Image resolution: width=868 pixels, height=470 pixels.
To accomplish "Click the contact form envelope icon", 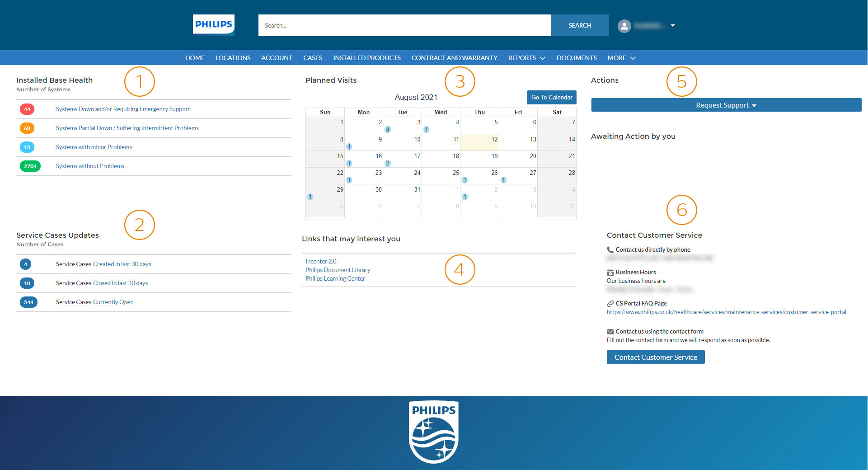I will tap(610, 331).
